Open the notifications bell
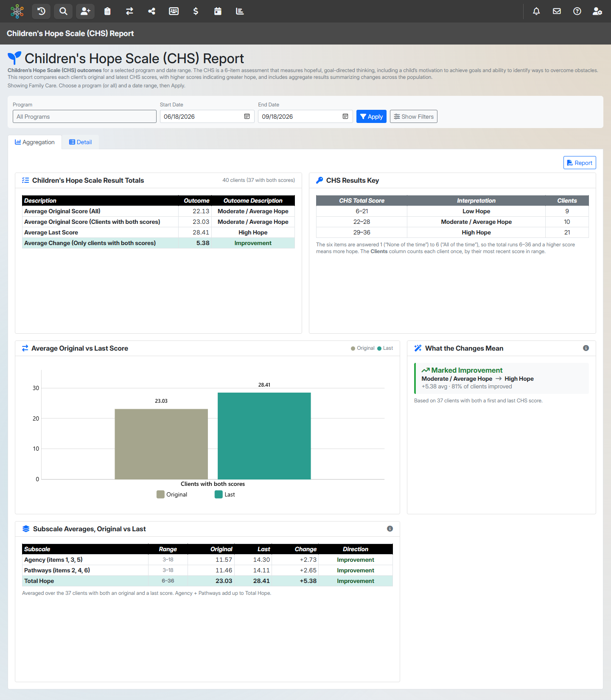The image size is (611, 700). [x=536, y=11]
